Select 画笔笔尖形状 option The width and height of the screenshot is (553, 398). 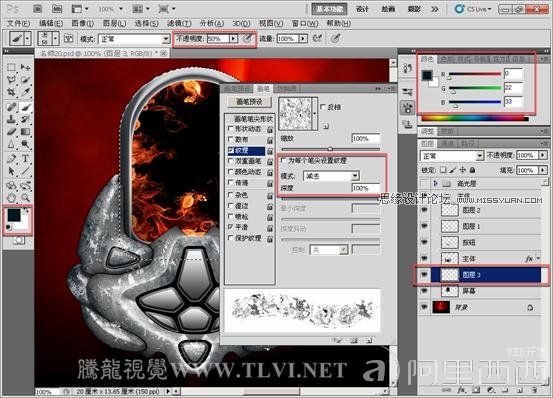[x=253, y=118]
